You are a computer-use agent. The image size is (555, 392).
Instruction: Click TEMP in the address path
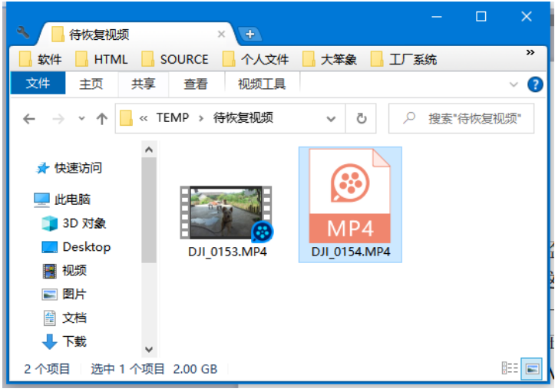click(x=173, y=117)
